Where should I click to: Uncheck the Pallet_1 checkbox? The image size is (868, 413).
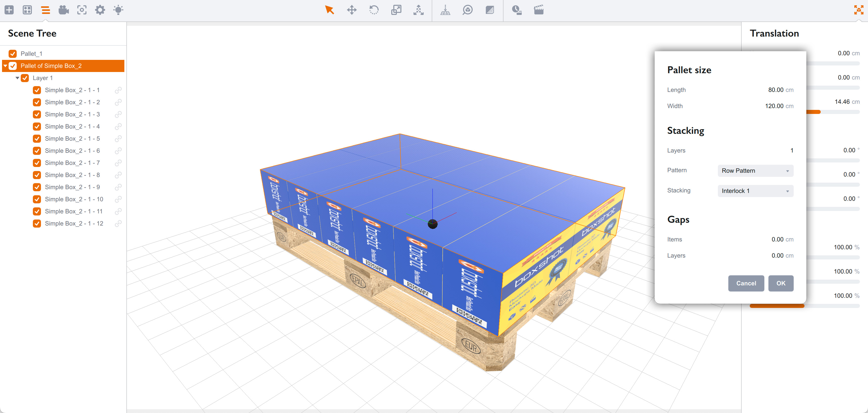[12, 53]
